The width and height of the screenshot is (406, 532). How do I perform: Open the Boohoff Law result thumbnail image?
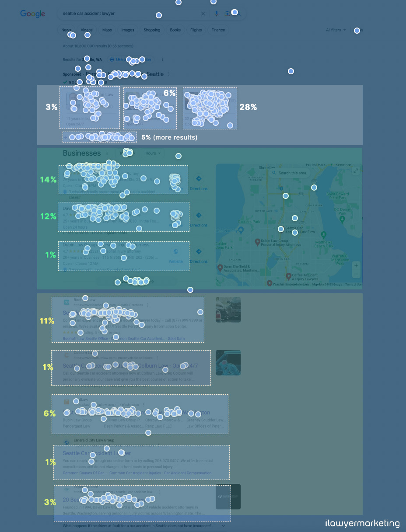pyautogui.click(x=228, y=309)
